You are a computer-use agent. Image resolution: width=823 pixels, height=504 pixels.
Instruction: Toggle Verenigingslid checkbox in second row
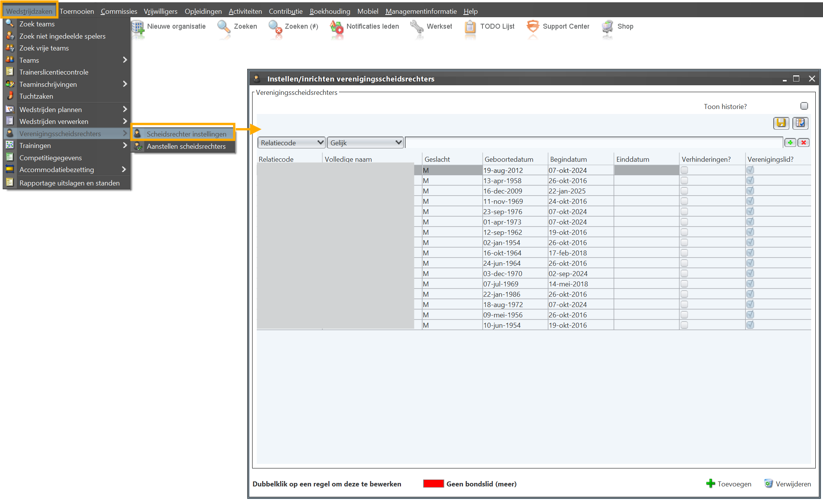tap(750, 180)
